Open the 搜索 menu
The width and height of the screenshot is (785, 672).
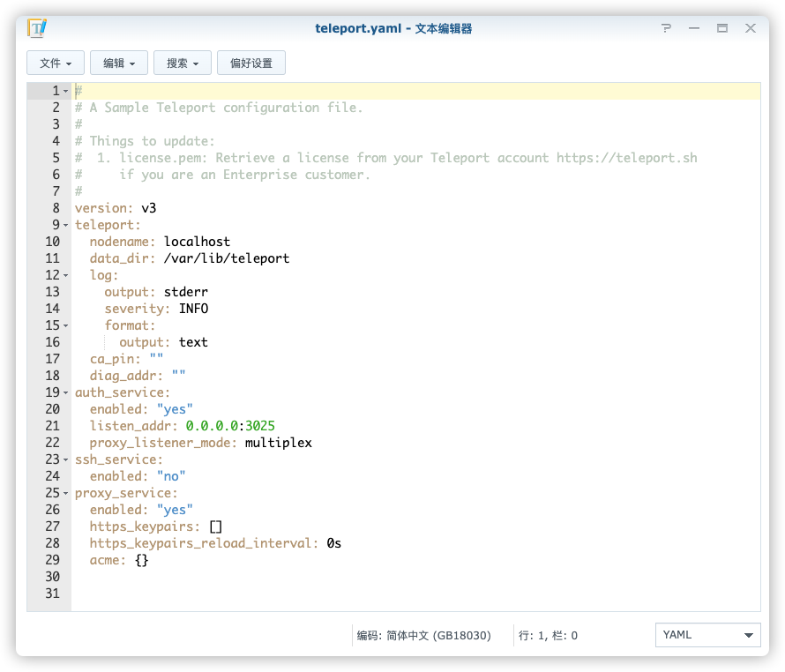183,63
